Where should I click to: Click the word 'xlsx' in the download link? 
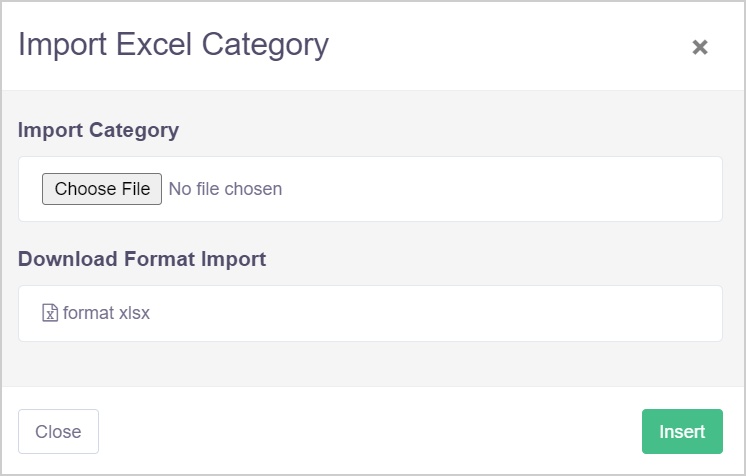134,313
